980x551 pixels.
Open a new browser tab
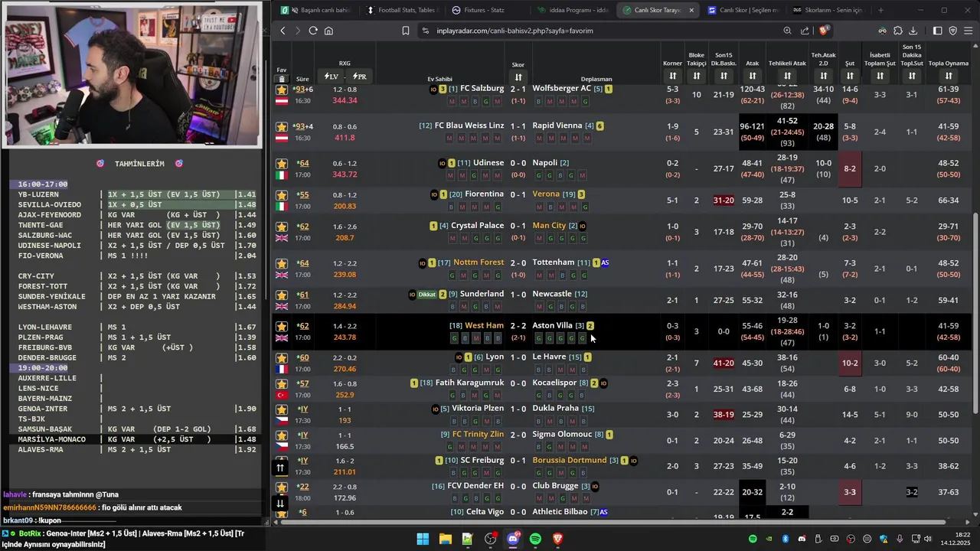click(x=880, y=10)
